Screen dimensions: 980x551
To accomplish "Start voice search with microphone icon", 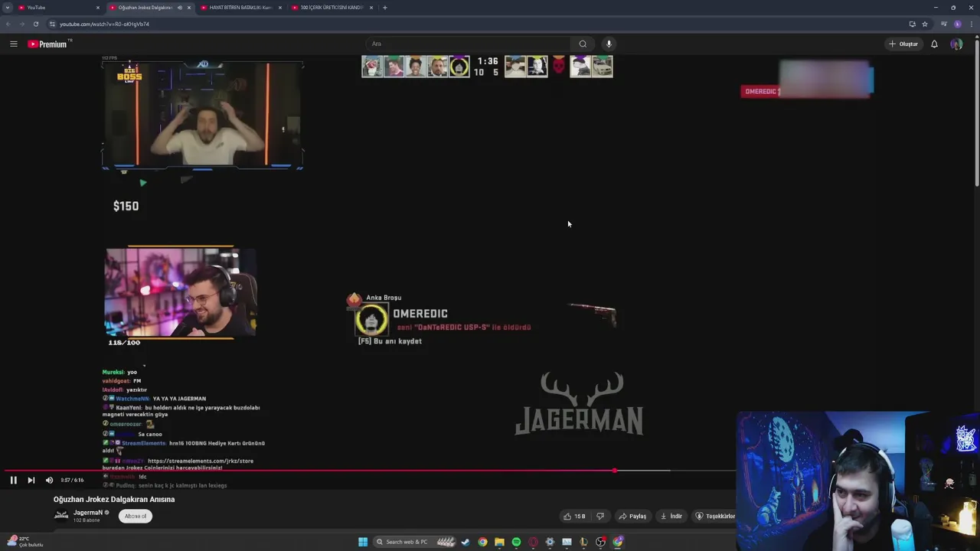I will (609, 44).
